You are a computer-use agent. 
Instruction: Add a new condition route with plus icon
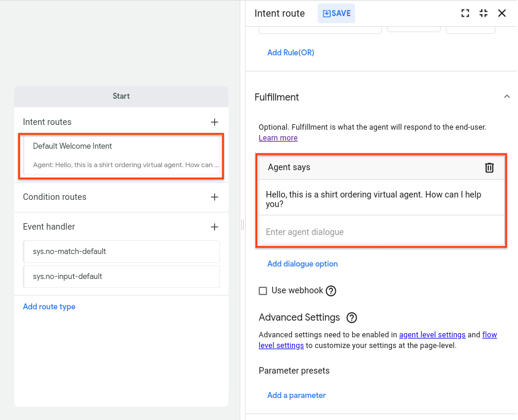tap(215, 197)
